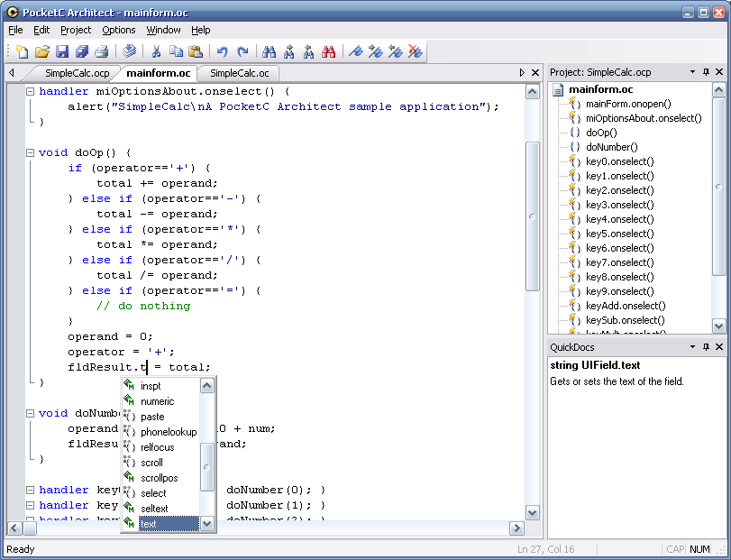Image resolution: width=731 pixels, height=560 pixels.
Task: Select key3.onselect() in the Project tree
Action: click(620, 205)
